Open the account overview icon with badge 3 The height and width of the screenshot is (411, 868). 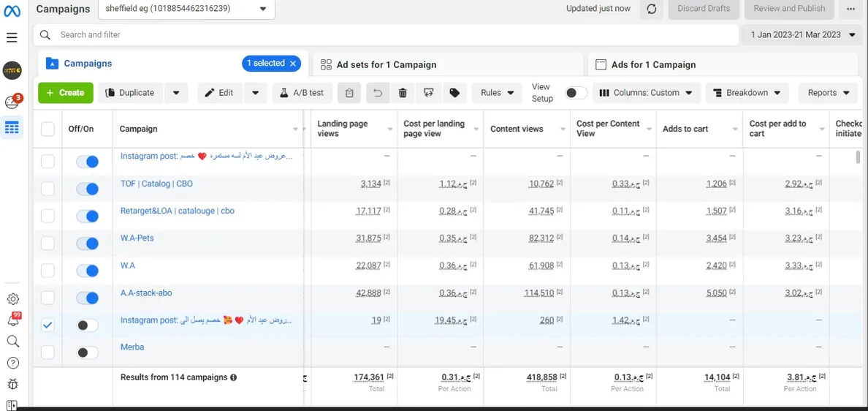[x=12, y=102]
